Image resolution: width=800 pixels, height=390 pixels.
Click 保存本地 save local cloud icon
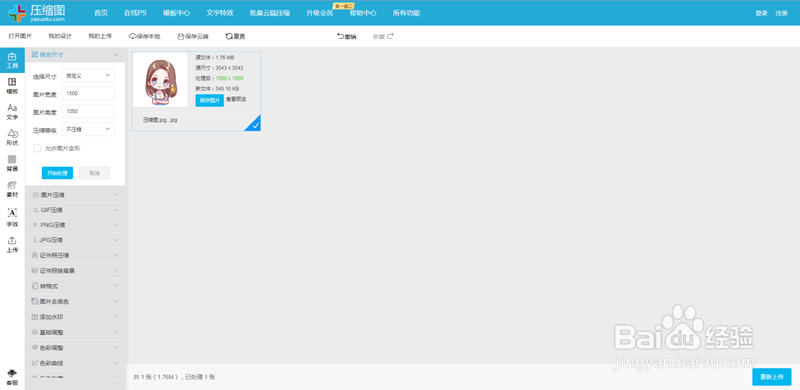coord(144,36)
